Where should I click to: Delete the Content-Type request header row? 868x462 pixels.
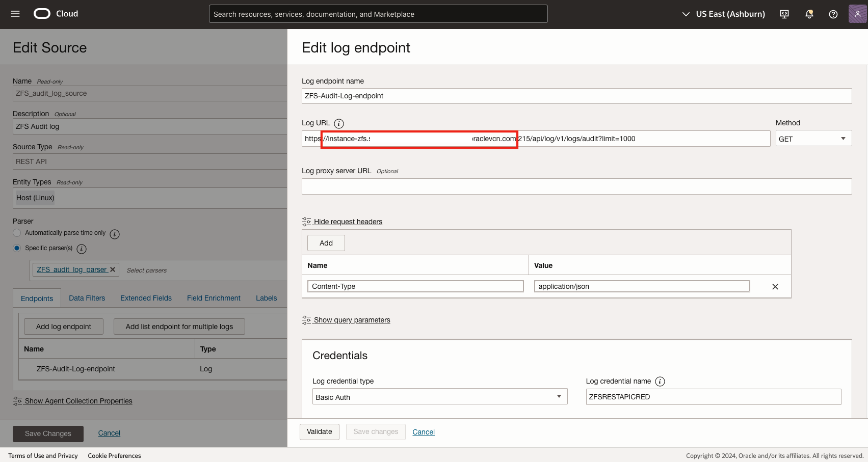point(775,286)
